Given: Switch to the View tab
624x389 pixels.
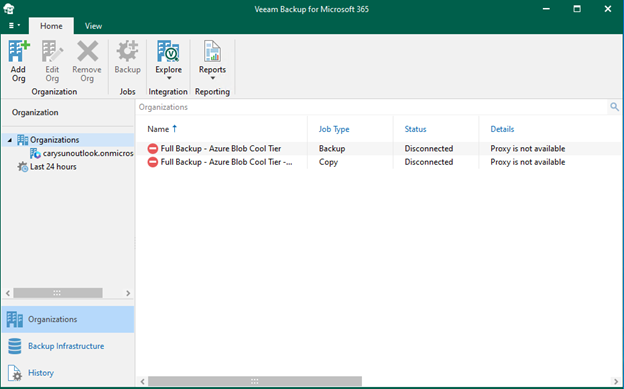Looking at the screenshot, I should click(x=93, y=26).
